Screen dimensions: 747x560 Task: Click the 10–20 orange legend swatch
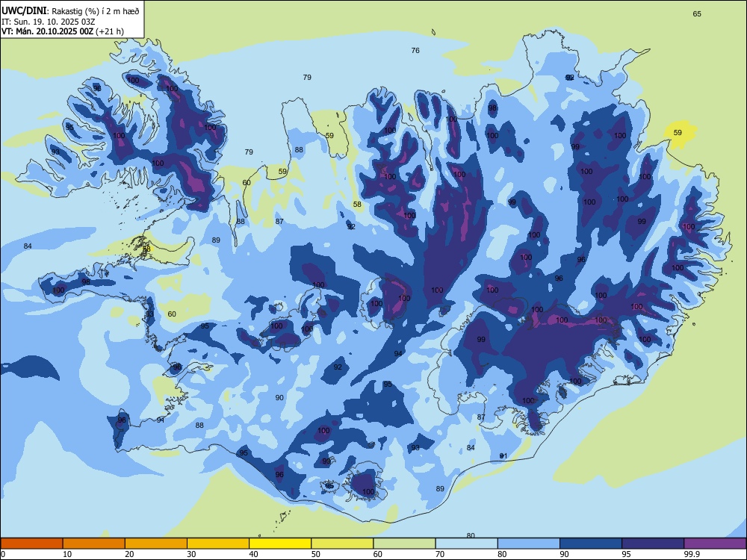pyautogui.click(x=94, y=544)
